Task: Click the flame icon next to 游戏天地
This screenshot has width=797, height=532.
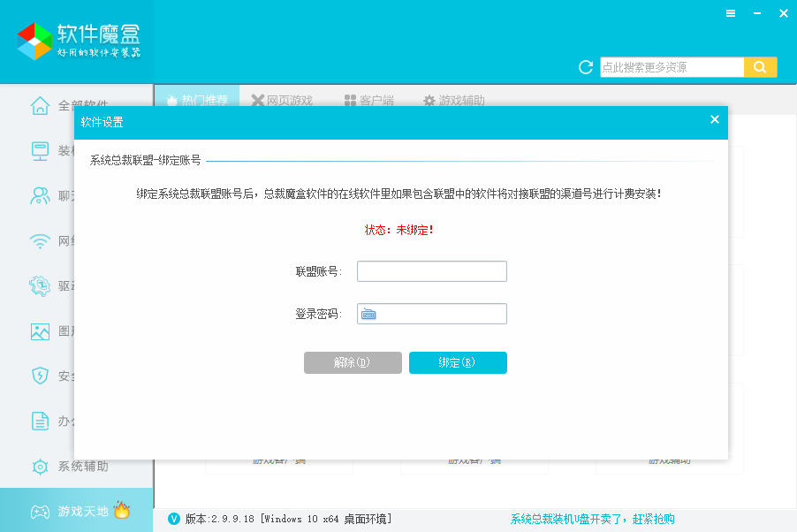Action: (122, 509)
